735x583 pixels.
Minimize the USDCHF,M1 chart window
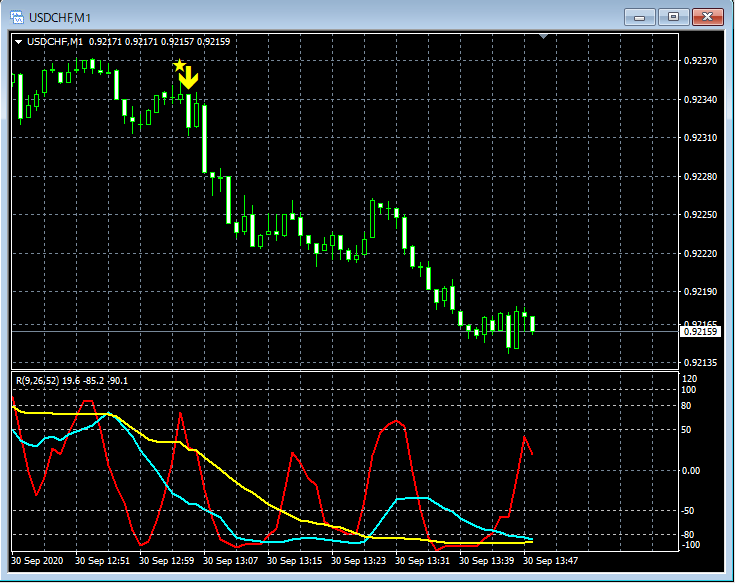click(x=639, y=17)
